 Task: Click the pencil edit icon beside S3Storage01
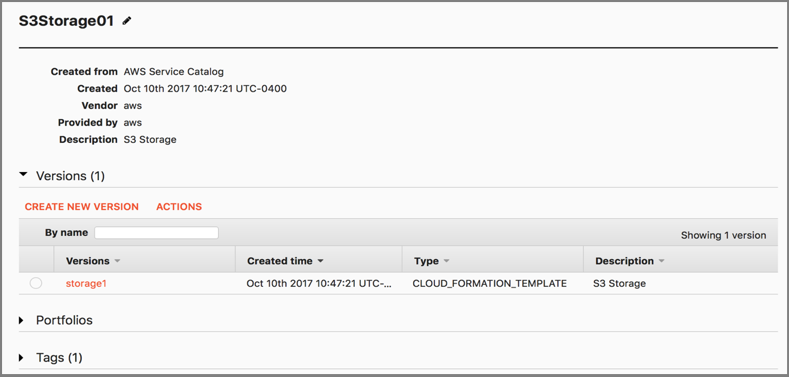pyautogui.click(x=127, y=21)
